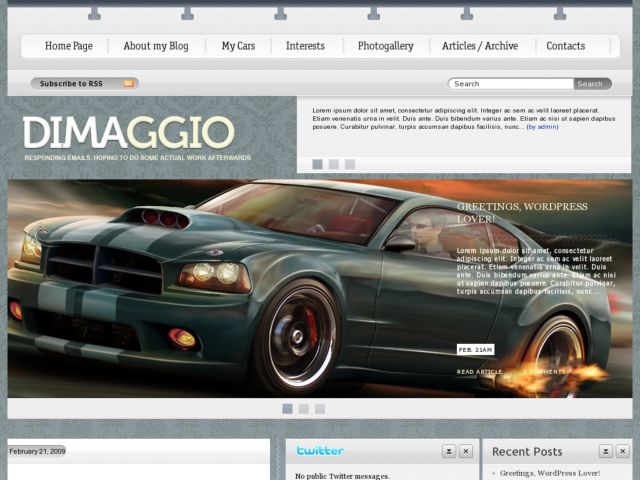Collapse the Recent Posts widget

point(606,451)
